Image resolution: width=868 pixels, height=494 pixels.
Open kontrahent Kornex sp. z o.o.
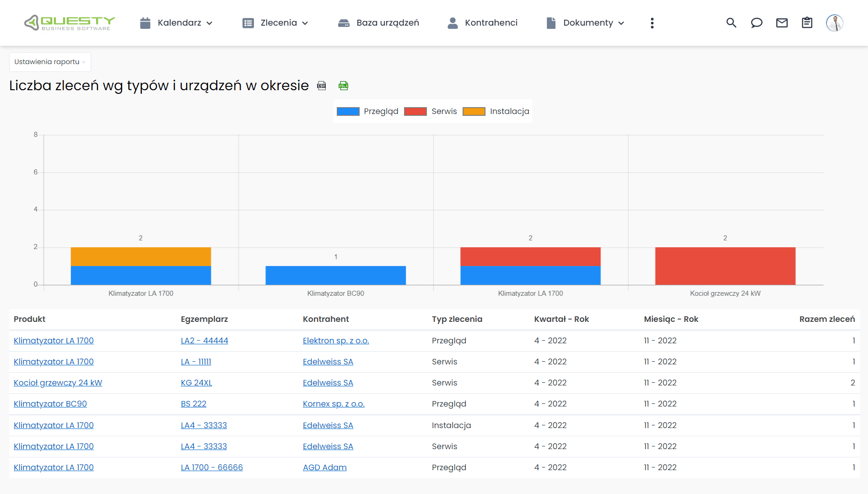[334, 404]
